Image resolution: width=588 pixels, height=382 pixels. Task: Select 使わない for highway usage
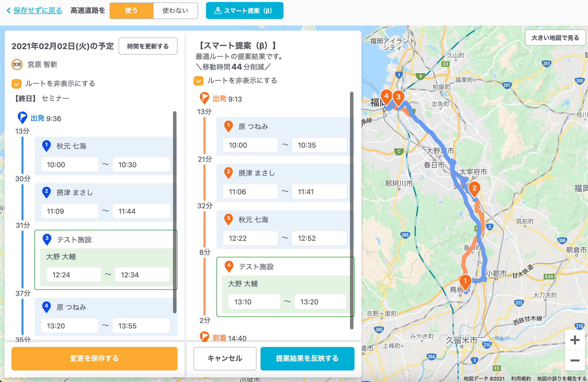pos(175,11)
